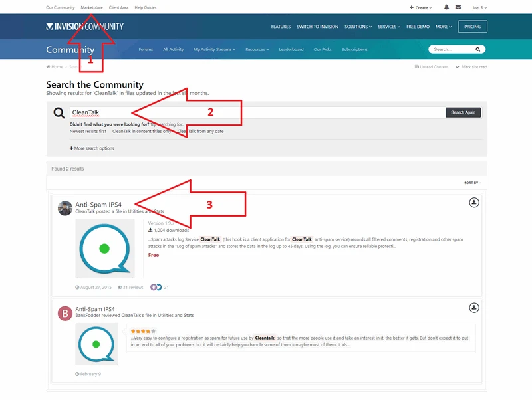Click the Invision Community logo
The width and height of the screenshot is (532, 400).
85,27
